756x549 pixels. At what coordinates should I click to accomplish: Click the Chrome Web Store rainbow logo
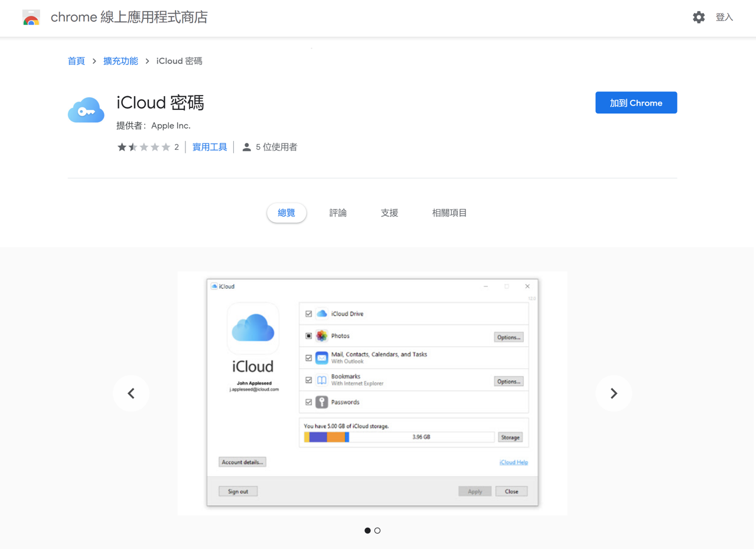[31, 18]
